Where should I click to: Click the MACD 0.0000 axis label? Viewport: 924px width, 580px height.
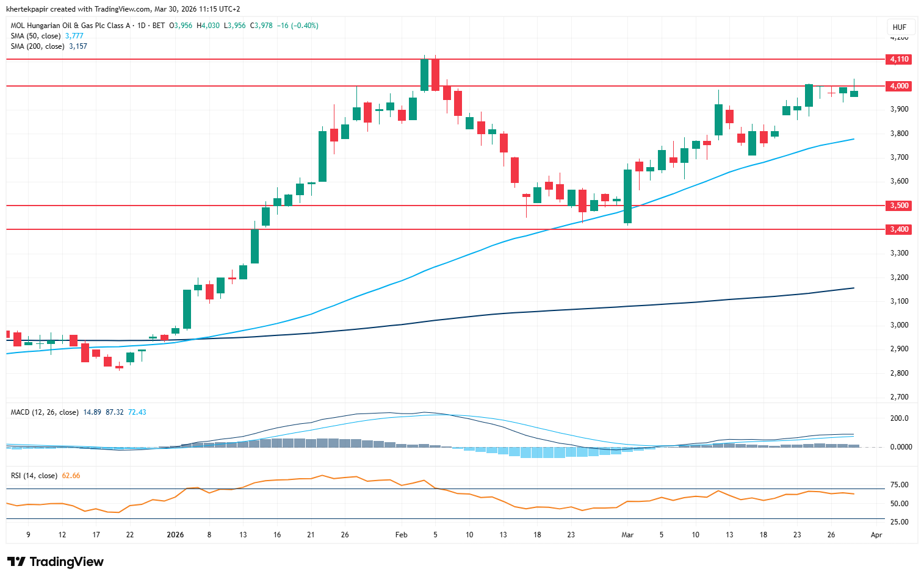[x=901, y=447]
